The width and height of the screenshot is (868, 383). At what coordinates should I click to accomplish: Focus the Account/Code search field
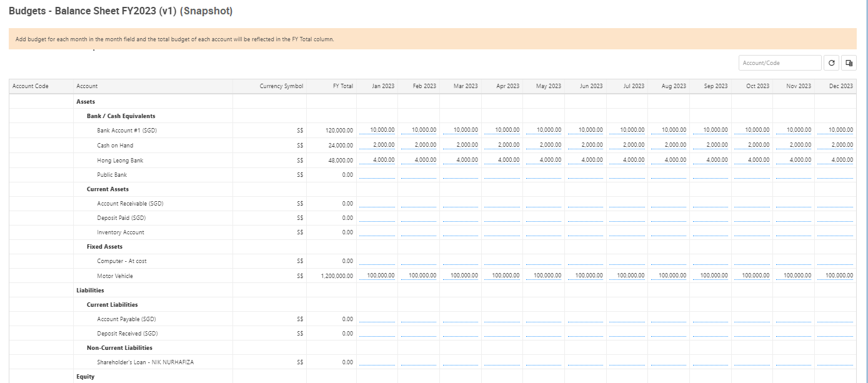[780, 63]
